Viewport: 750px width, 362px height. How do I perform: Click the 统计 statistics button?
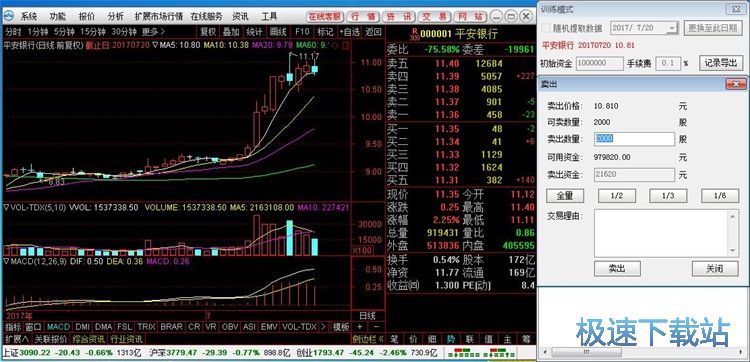[254, 32]
